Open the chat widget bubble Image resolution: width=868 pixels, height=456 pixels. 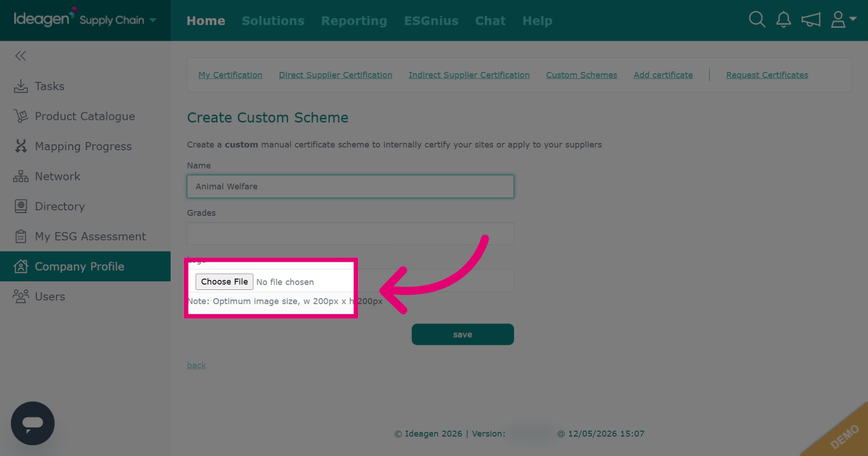click(x=33, y=423)
